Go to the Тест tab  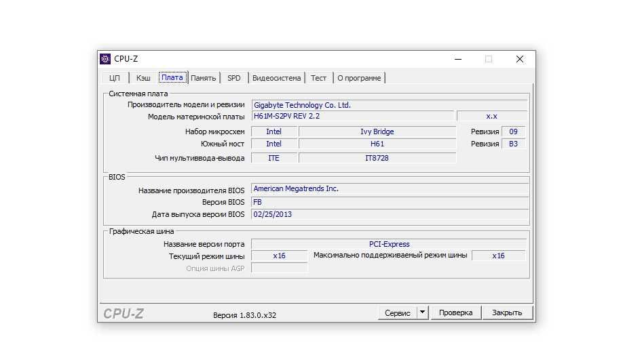[318, 78]
